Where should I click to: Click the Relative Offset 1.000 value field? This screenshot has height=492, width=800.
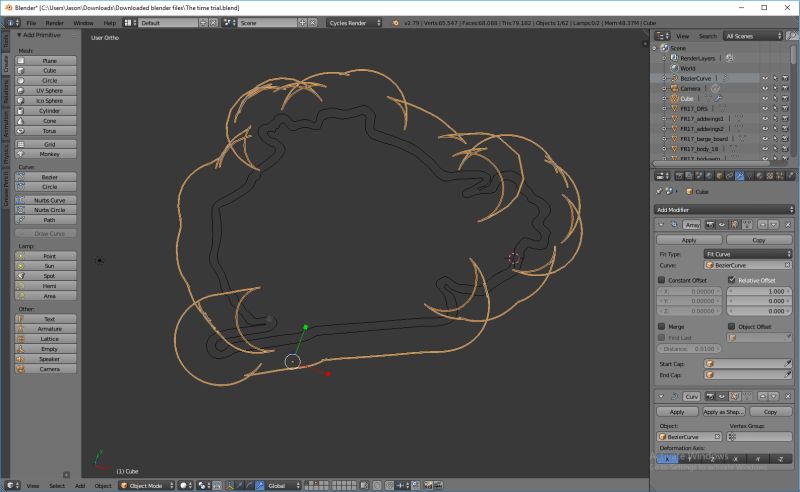tap(759, 291)
